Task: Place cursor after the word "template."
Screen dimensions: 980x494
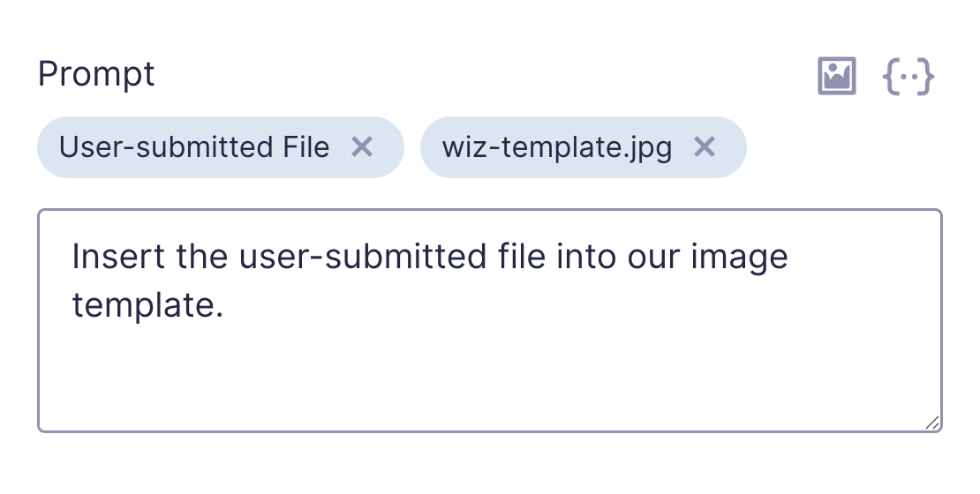Action: [x=225, y=305]
